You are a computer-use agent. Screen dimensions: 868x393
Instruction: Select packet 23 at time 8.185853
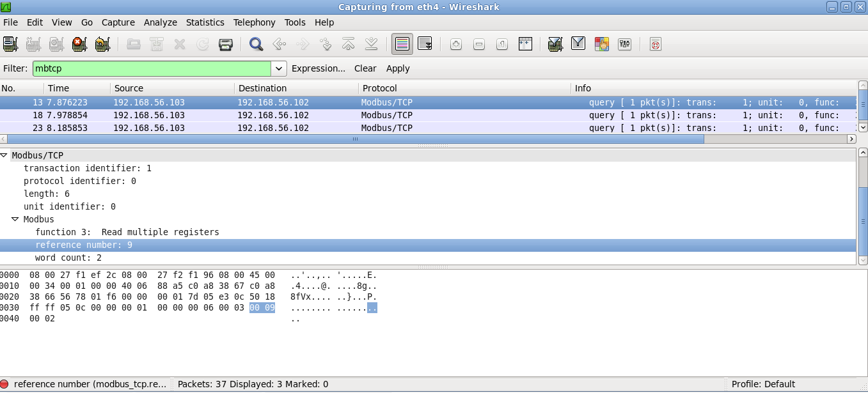(x=428, y=128)
